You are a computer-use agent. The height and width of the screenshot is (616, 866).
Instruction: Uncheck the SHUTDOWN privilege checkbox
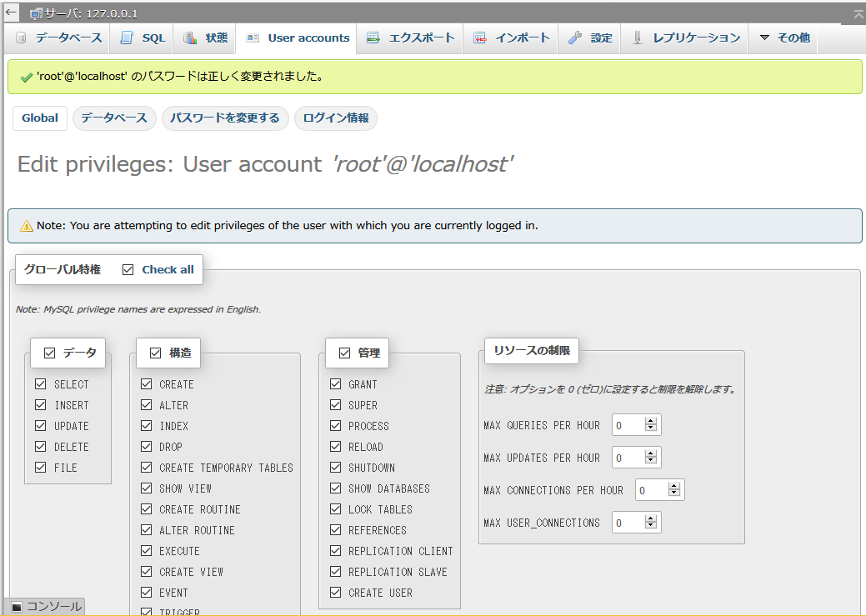[335, 468]
